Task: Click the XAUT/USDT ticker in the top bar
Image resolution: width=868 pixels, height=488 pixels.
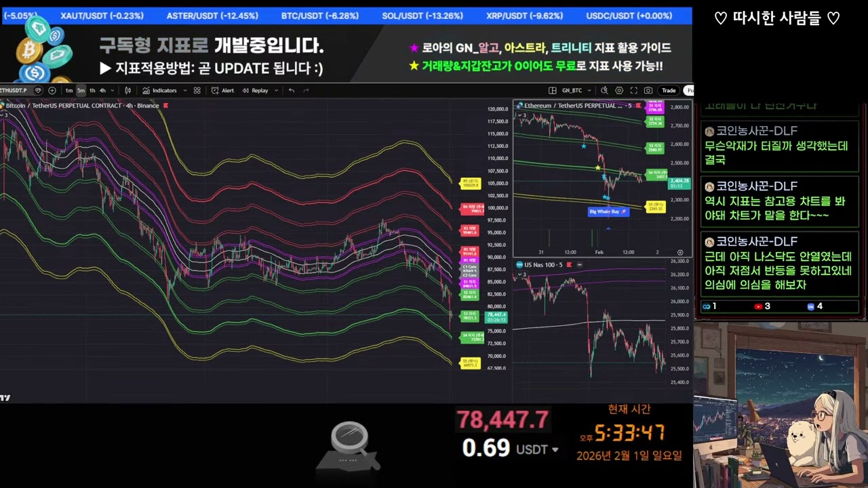Action: click(102, 16)
